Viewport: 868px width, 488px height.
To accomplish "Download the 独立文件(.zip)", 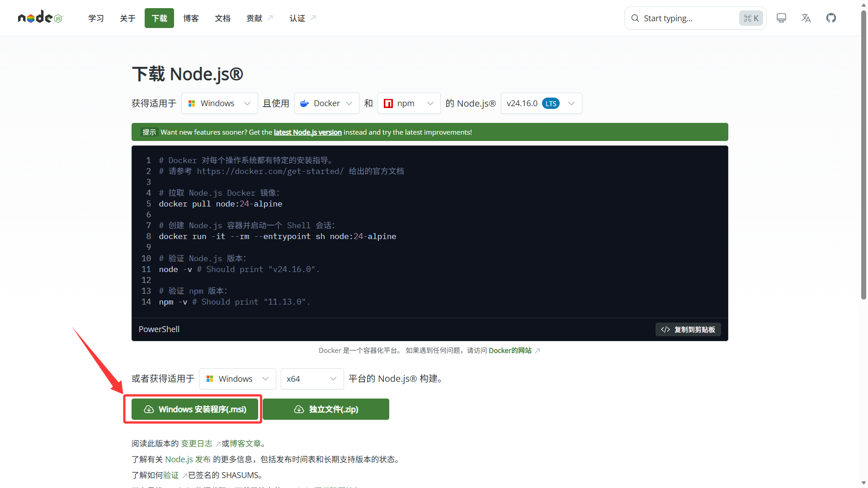I will click(x=326, y=409).
